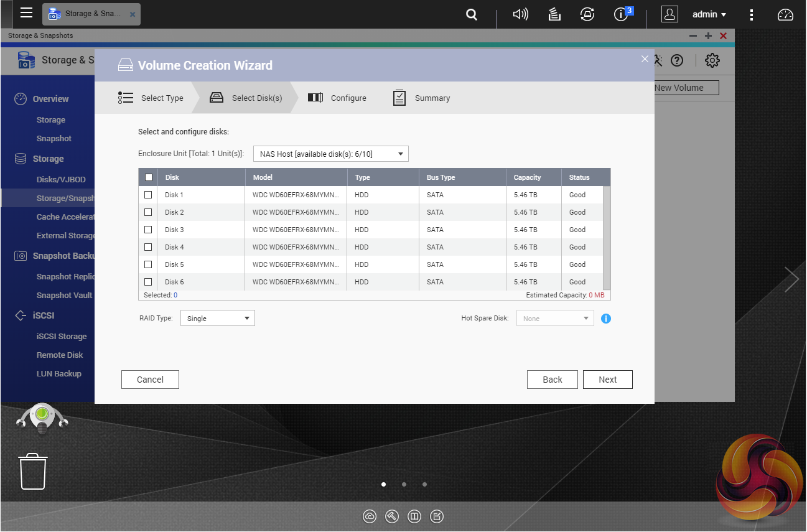Open the main hamburger menu
The image size is (807, 532).
pos(26,13)
